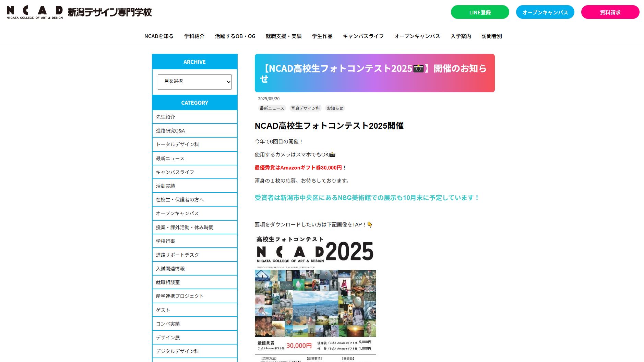The height and width of the screenshot is (362, 644).
Task: Click the NCAD logo in the header
Action: pyautogui.click(x=79, y=12)
